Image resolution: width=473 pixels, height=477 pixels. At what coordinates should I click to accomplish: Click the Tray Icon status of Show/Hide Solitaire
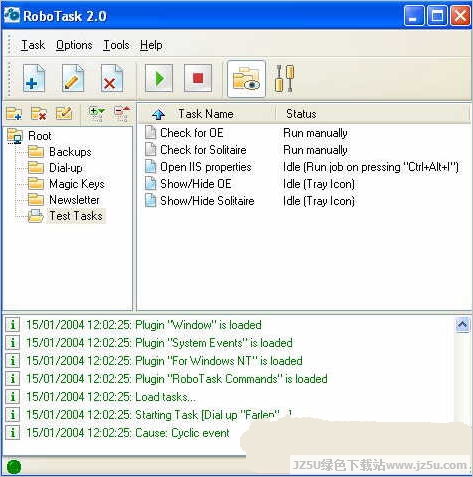point(319,201)
